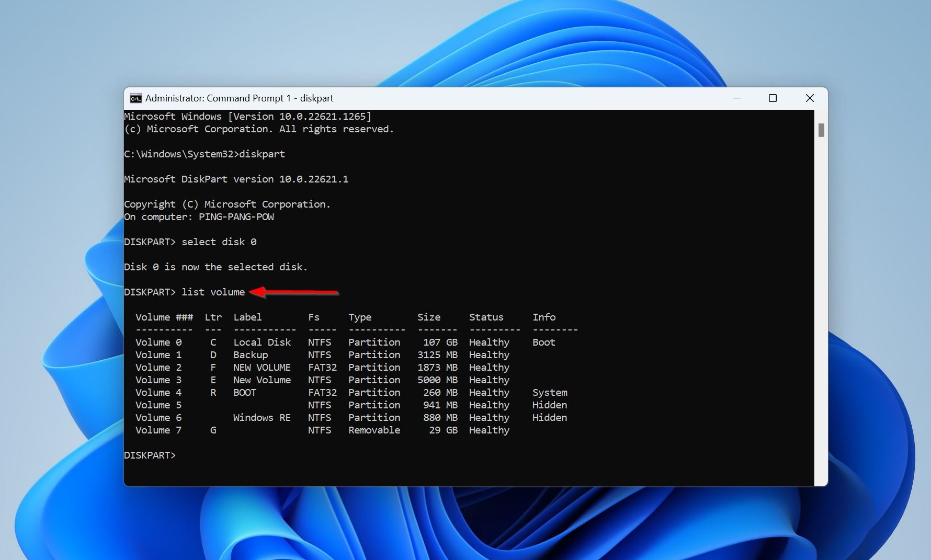This screenshot has width=931, height=560.
Task: Click the '107 GB' size value
Action: 440,342
